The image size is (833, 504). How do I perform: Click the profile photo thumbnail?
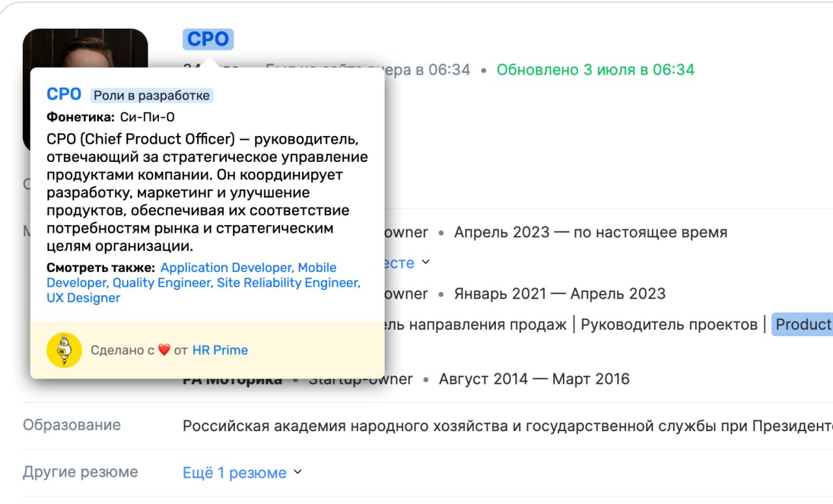85,46
